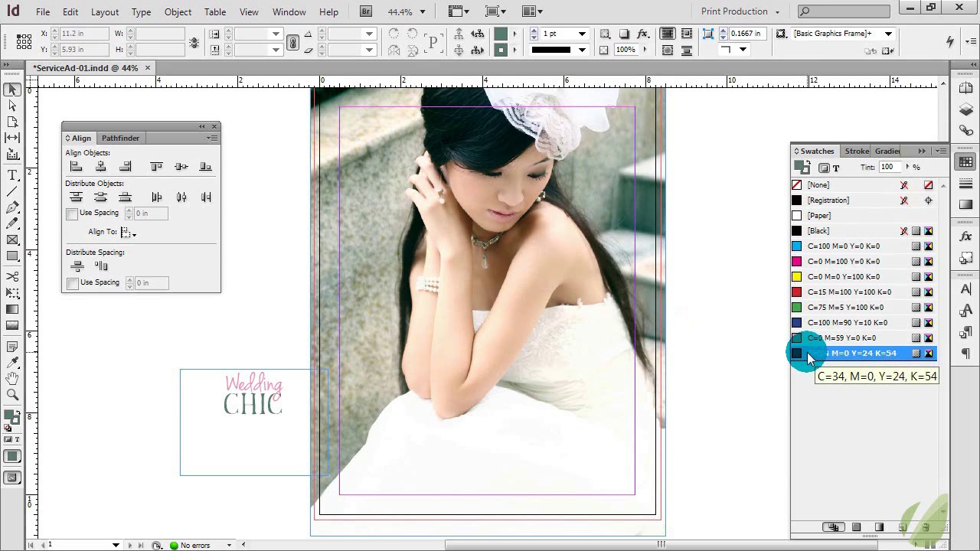Image resolution: width=980 pixels, height=551 pixels.
Task: Switch to the Stroke panel tab
Action: [x=857, y=152]
